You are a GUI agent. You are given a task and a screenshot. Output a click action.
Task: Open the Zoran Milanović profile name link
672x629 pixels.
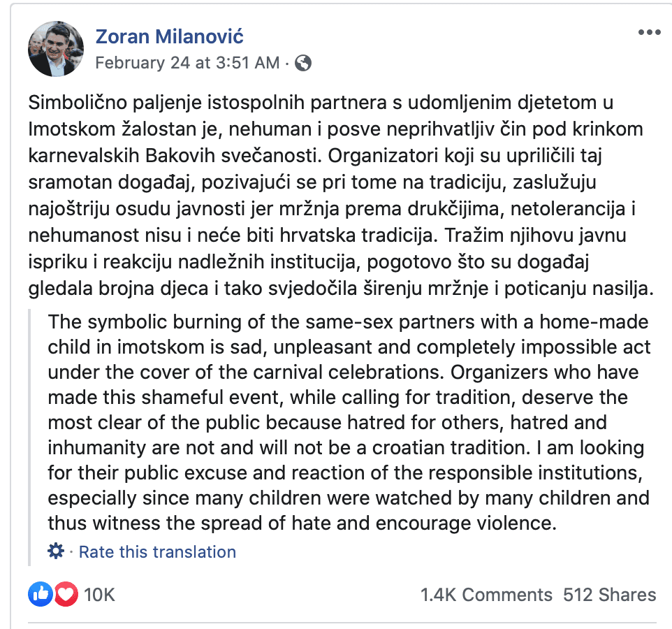pos(169,36)
